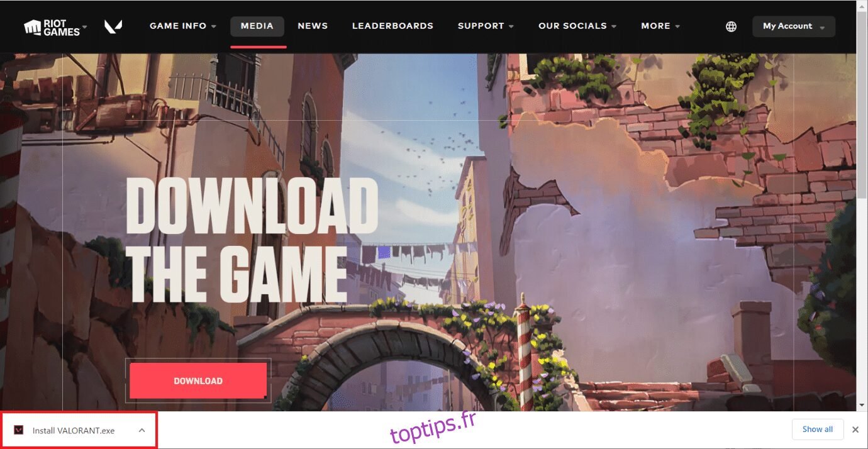Open the Our Socials dropdown menu

click(577, 26)
